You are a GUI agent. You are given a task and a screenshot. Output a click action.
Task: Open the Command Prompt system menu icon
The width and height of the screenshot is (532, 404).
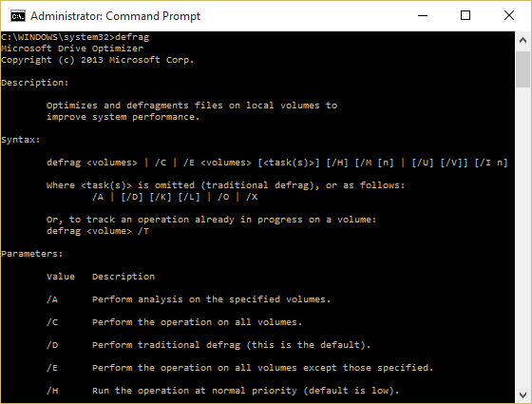tap(18, 16)
